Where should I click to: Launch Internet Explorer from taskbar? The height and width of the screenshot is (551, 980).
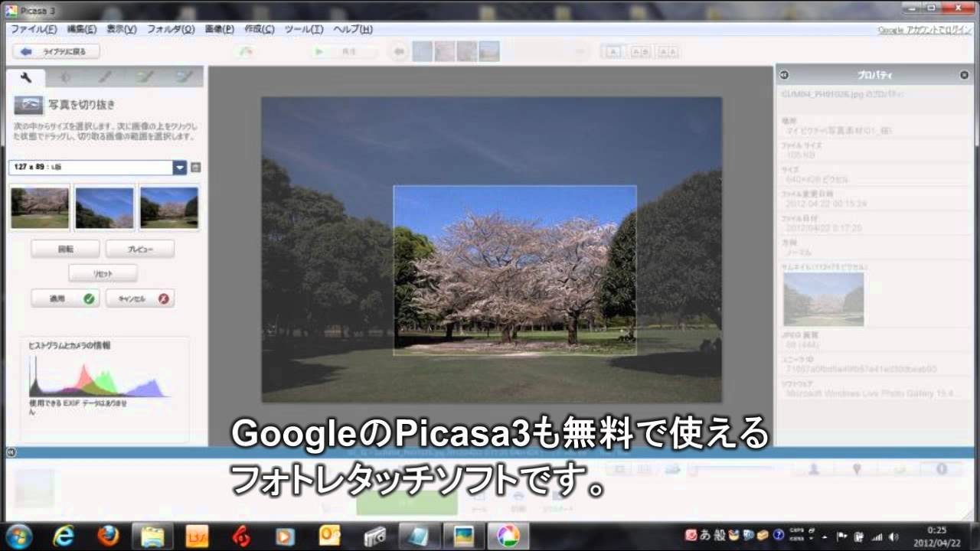tap(65, 536)
